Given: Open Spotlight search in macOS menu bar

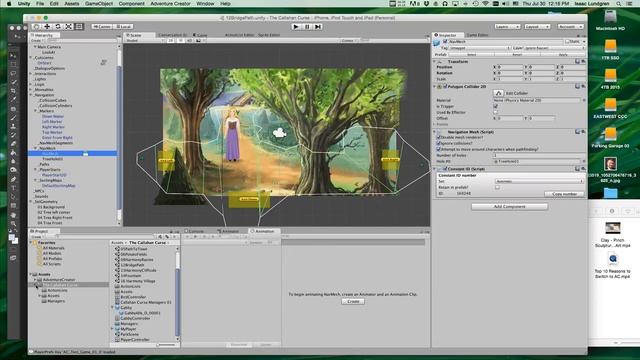Looking at the screenshot, I should click(x=619, y=4).
